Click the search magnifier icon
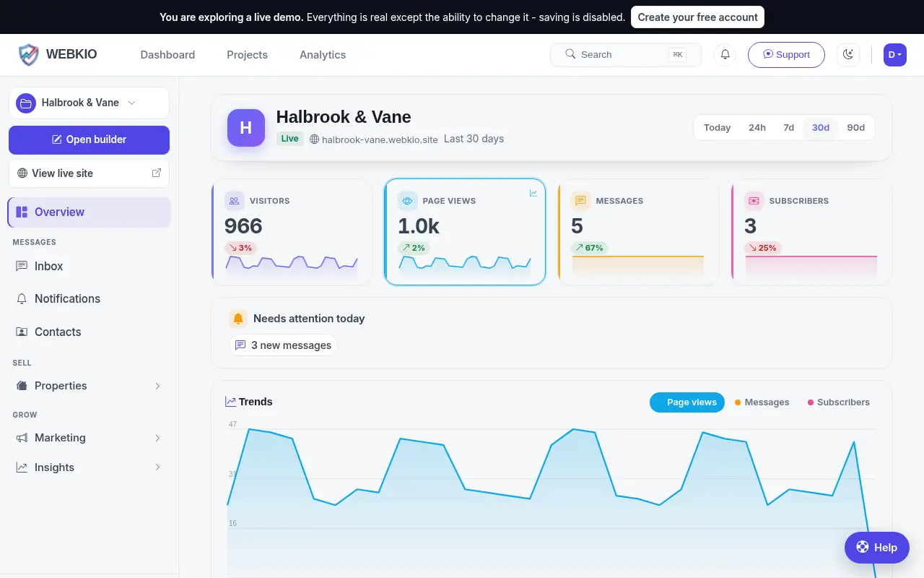This screenshot has width=924, height=578. point(570,54)
